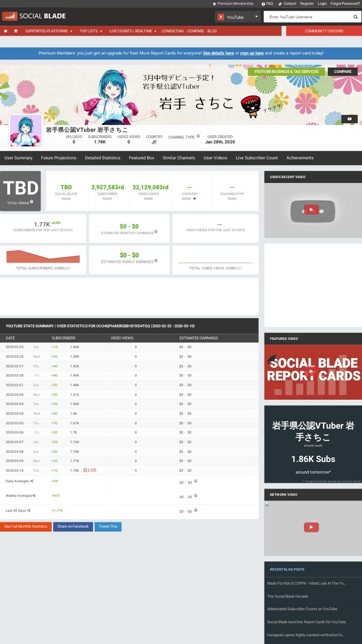Click the Social Blade logo

click(x=34, y=16)
